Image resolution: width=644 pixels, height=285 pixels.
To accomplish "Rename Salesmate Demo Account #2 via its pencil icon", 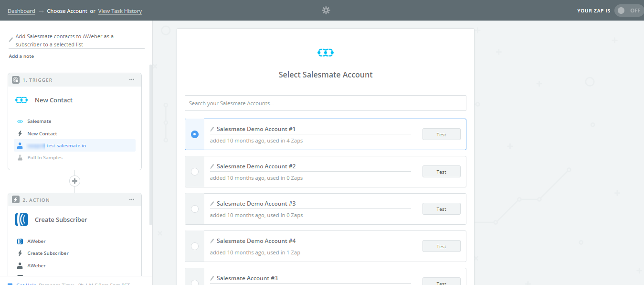I will [x=212, y=166].
